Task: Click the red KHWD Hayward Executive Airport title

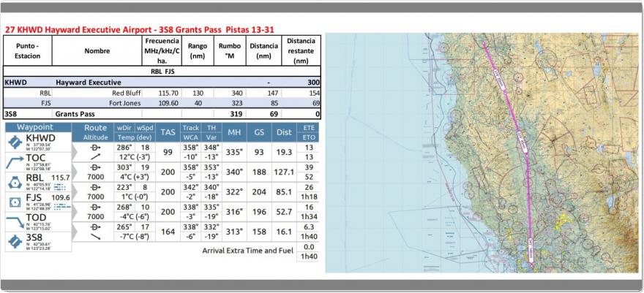Action: (x=139, y=29)
